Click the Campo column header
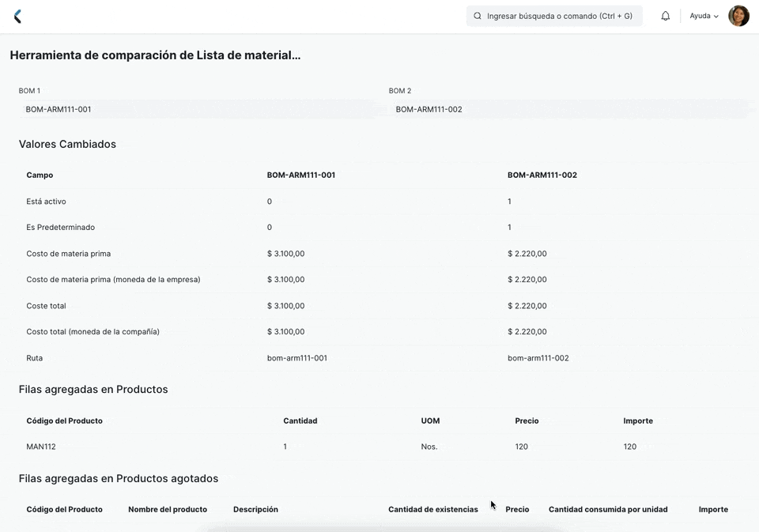 coord(40,175)
